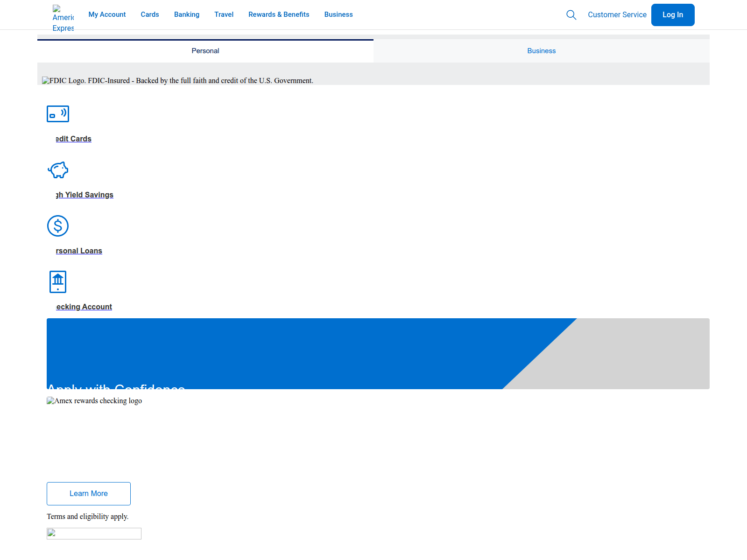The image size is (747, 560).
Task: Open the Business menu in header
Action: pos(338,14)
